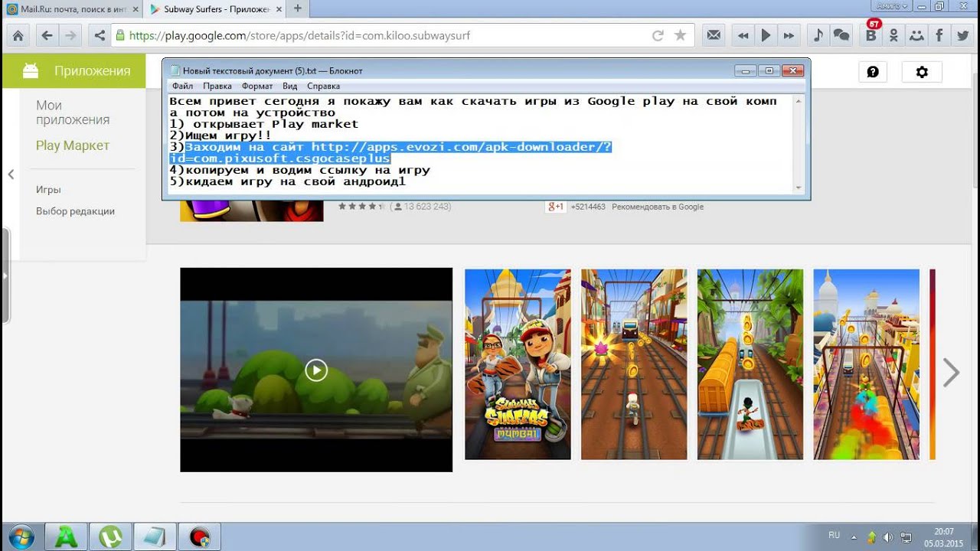
Task: Click the line '4)копируем и водим ссылку на игру'
Action: pyautogui.click(x=300, y=170)
